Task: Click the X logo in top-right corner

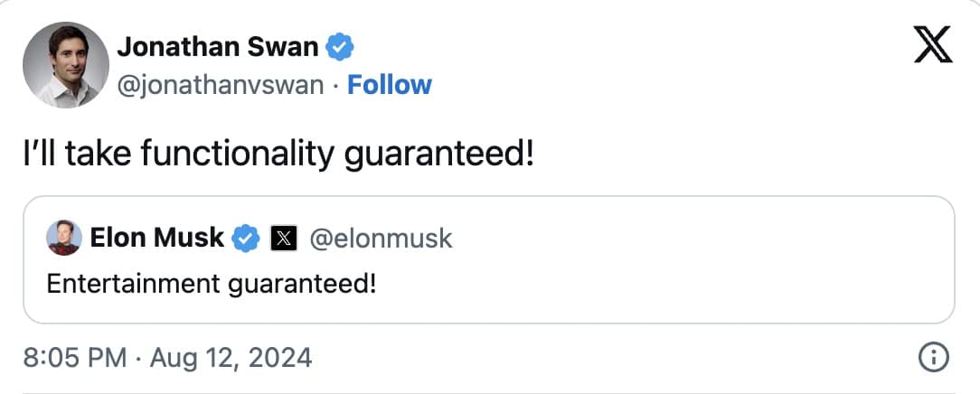Action: [x=931, y=45]
